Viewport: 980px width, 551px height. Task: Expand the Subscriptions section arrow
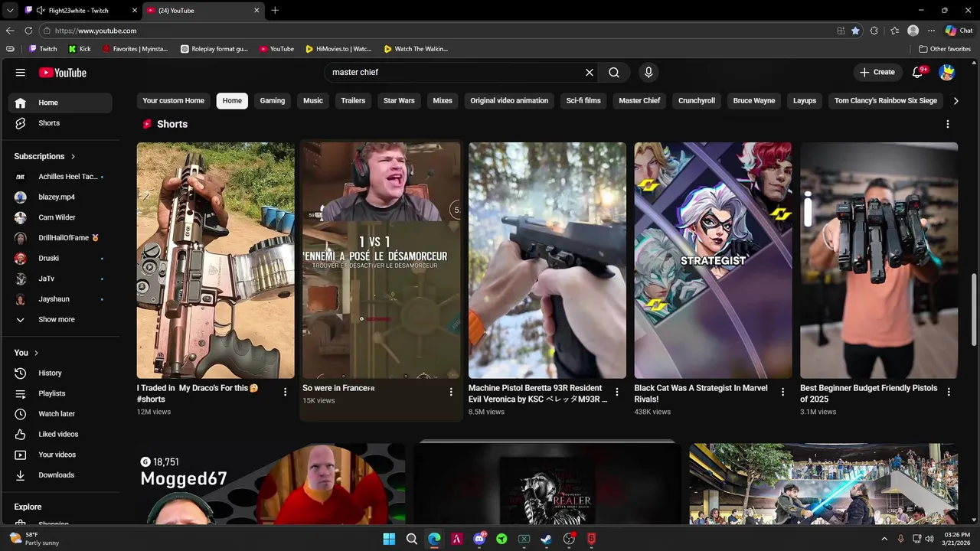(x=73, y=156)
